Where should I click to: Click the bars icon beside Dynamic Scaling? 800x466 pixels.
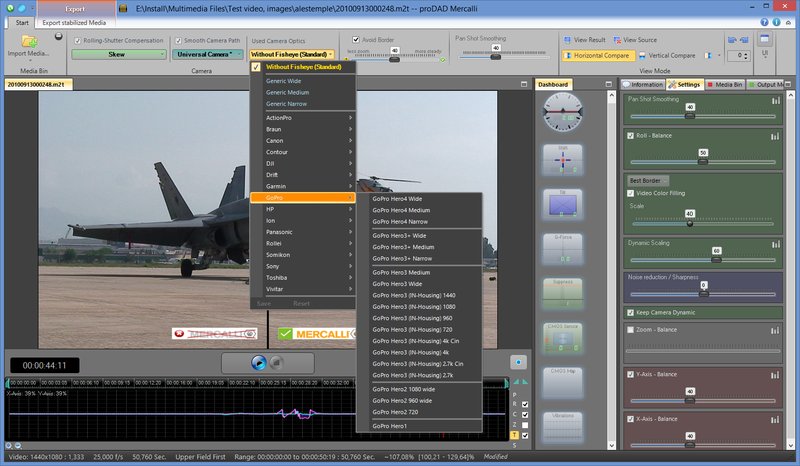coord(776,244)
